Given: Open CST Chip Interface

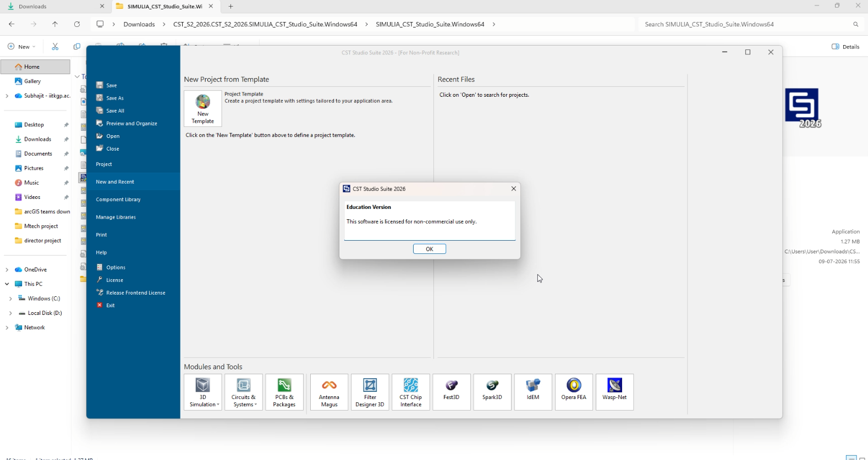Looking at the screenshot, I should point(411,392).
